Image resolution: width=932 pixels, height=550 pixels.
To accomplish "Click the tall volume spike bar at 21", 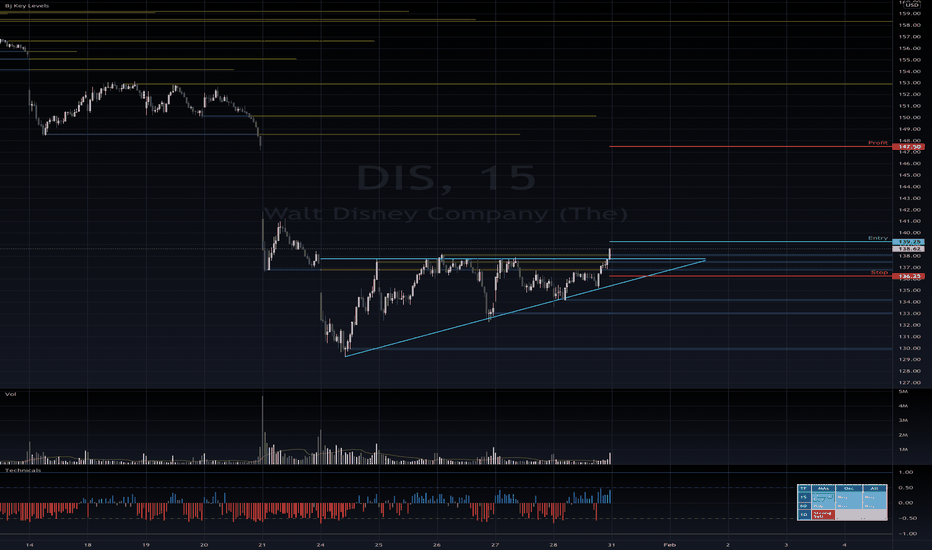I will (263, 429).
